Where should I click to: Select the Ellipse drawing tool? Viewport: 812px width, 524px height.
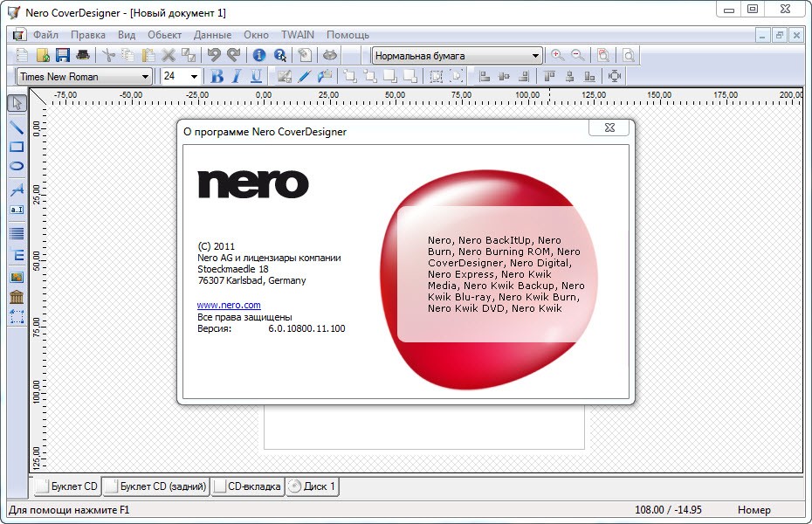pos(17,166)
